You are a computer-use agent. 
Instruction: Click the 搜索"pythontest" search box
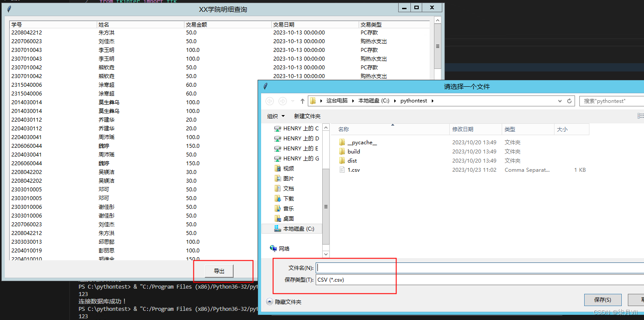[612, 101]
